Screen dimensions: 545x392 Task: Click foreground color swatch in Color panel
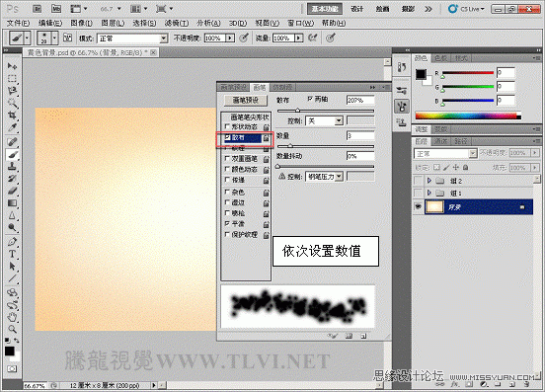coord(421,74)
